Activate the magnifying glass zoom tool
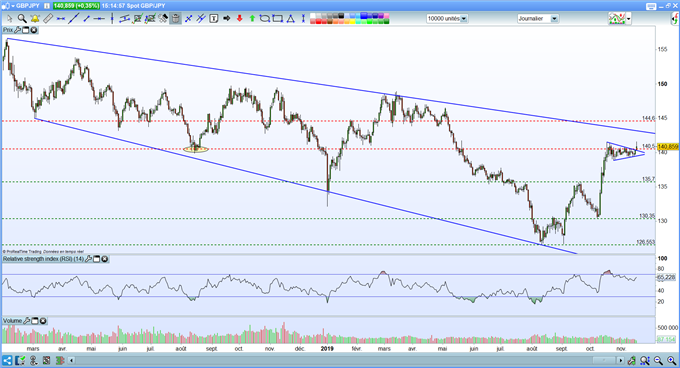The image size is (680, 368). (22, 19)
